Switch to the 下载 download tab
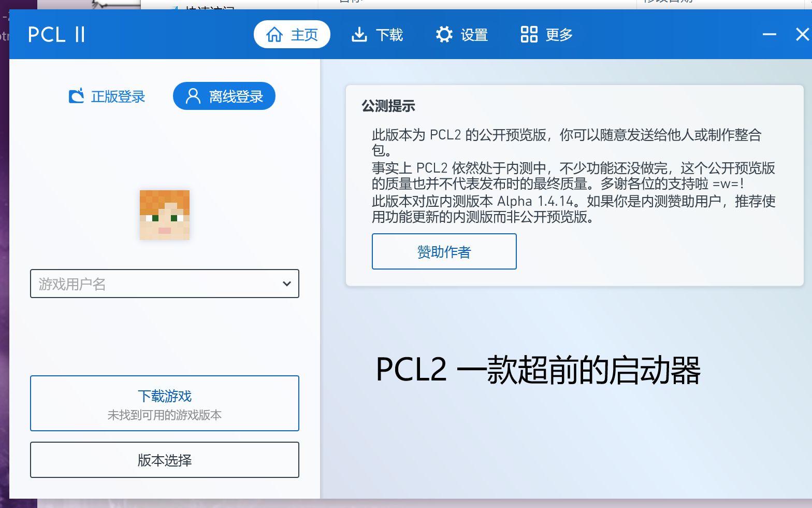Image resolution: width=812 pixels, height=508 pixels. [377, 34]
